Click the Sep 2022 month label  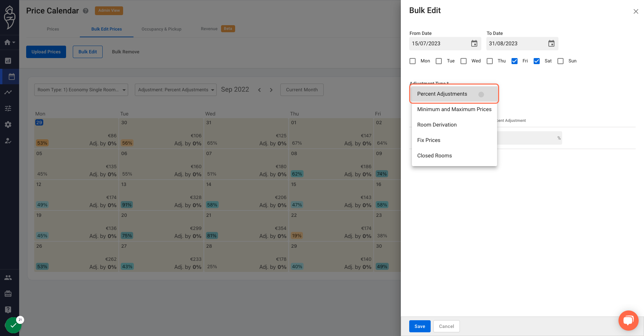235,89
